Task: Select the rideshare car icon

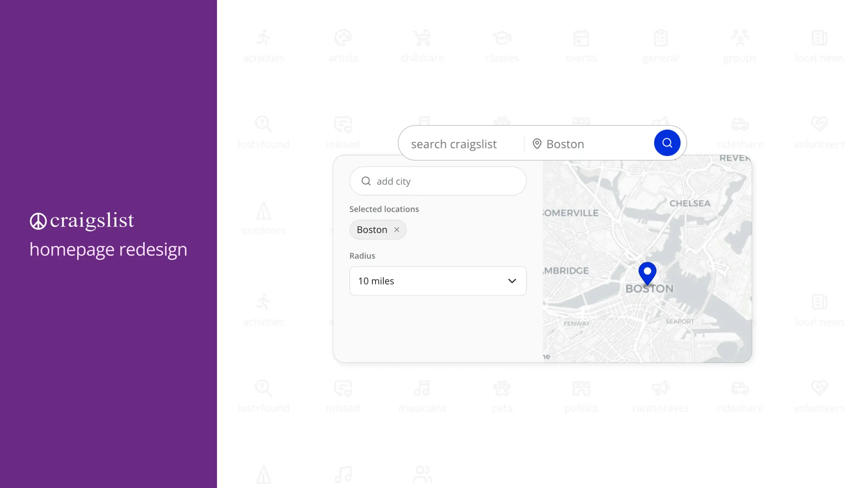Action: click(x=740, y=389)
